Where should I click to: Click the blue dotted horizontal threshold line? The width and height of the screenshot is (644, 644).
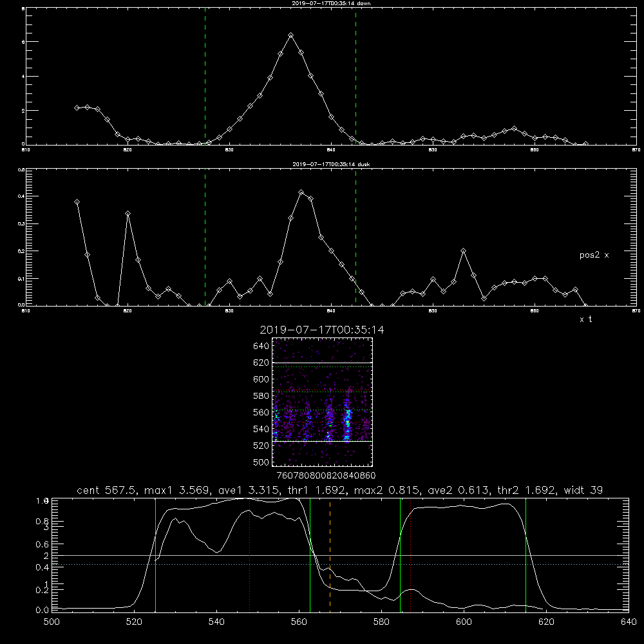tap(340, 565)
